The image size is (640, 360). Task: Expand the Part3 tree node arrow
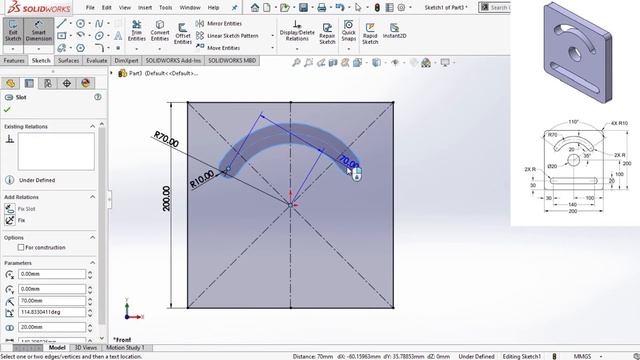[111, 73]
